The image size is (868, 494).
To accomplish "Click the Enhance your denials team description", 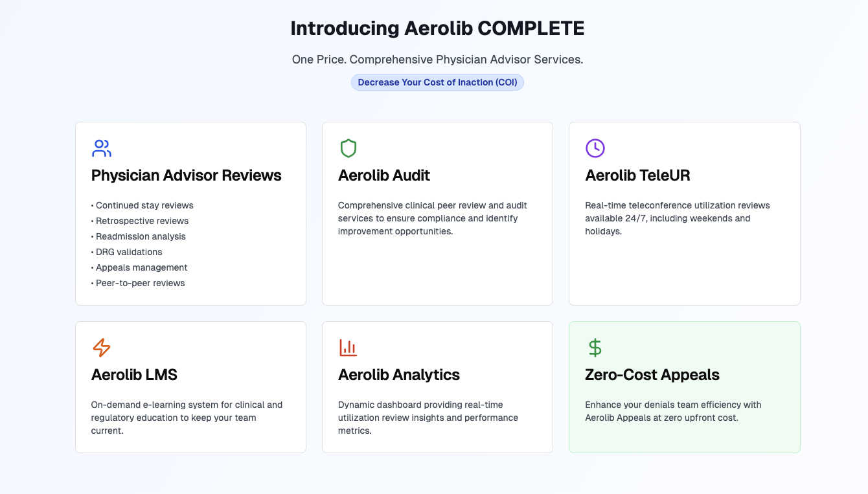I will pos(673,411).
